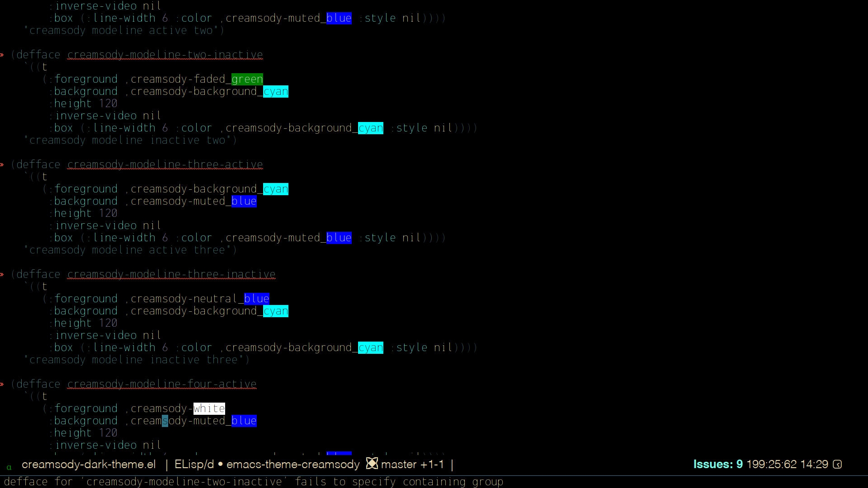Click the ELisp/d major mode label

tap(194, 465)
